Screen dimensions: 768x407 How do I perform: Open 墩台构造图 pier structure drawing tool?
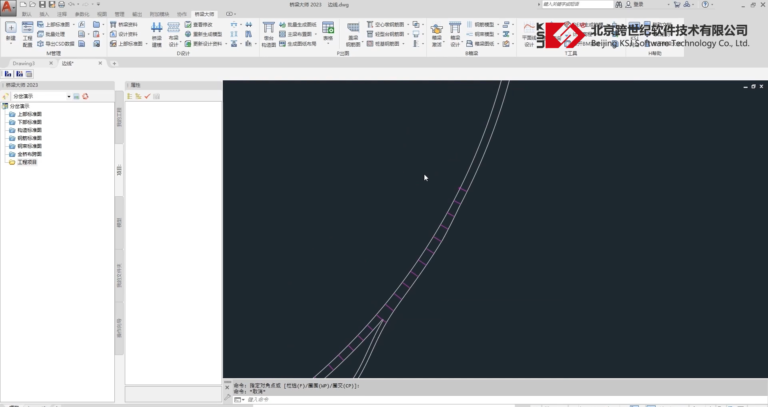click(x=268, y=34)
